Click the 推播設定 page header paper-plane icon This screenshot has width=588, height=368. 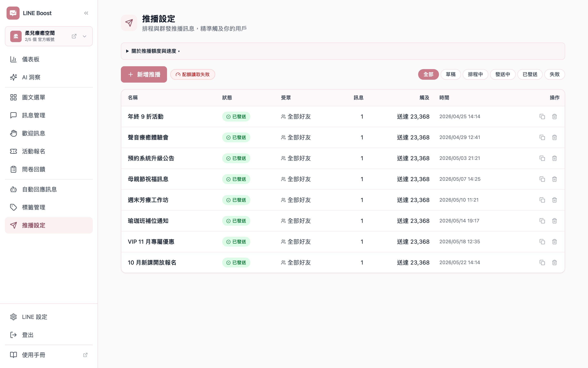click(x=129, y=23)
